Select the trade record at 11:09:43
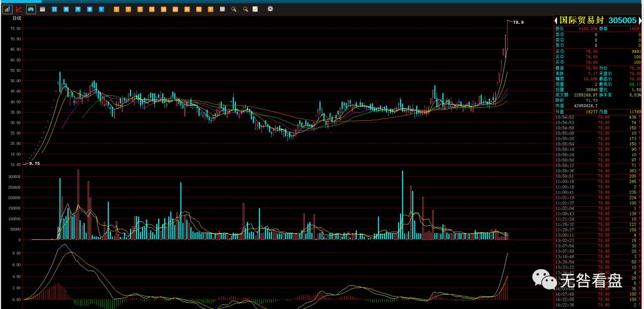 tap(597, 214)
